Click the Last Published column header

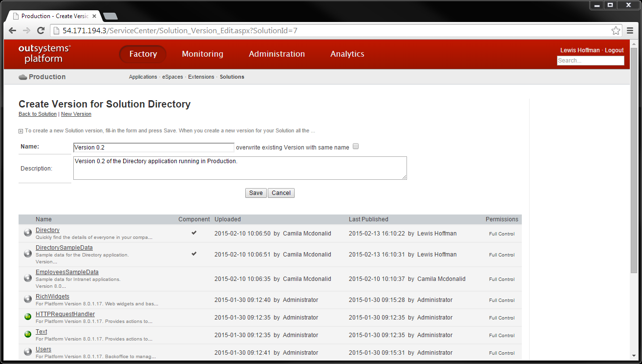pos(368,219)
